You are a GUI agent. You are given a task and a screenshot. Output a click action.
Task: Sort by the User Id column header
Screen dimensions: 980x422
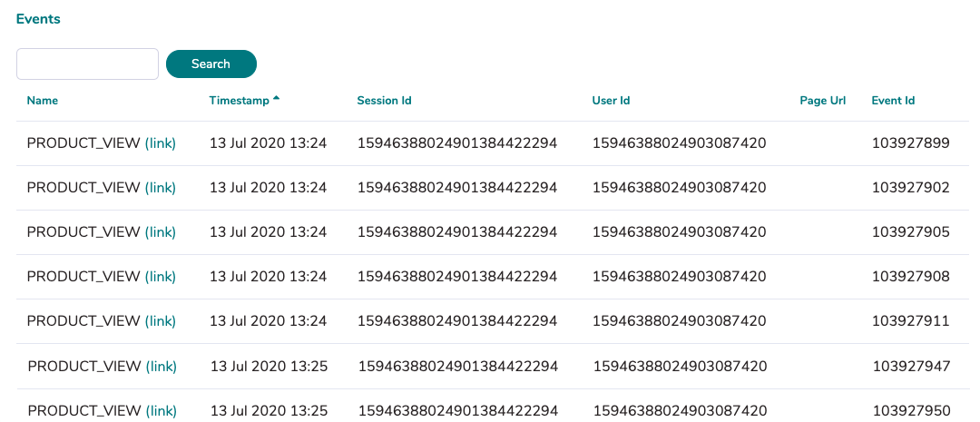coord(611,101)
